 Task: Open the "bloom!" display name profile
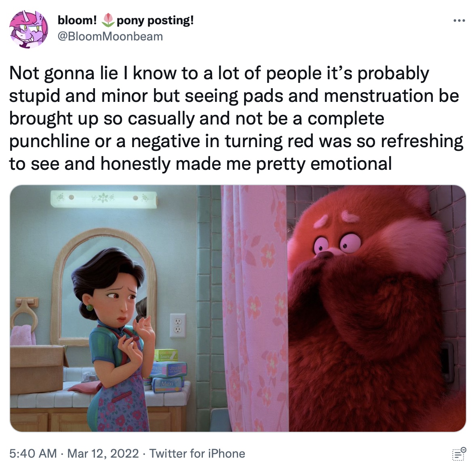click(x=77, y=20)
